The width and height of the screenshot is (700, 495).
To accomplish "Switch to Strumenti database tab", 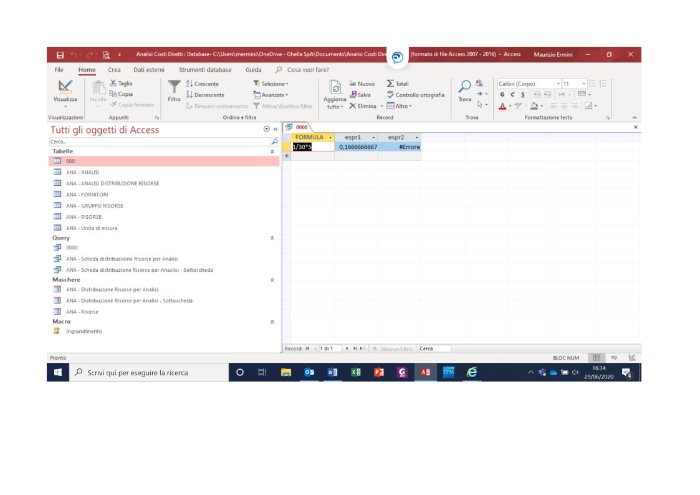I will pyautogui.click(x=205, y=70).
